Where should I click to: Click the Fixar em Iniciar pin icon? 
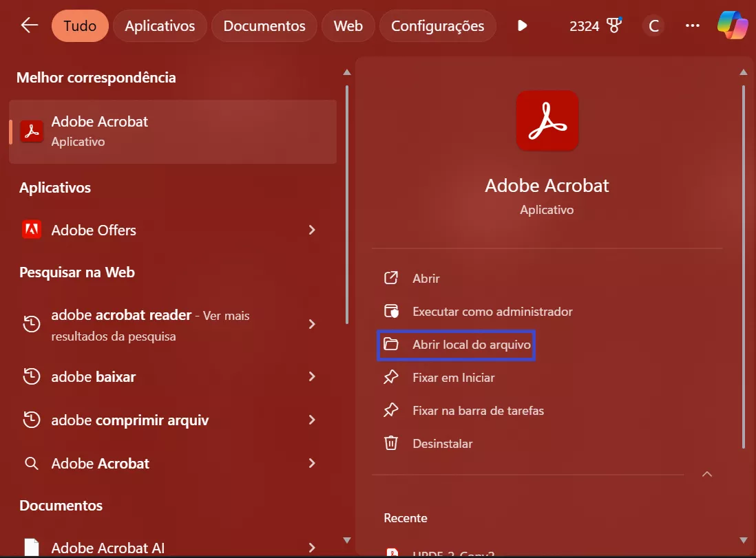[x=391, y=377]
